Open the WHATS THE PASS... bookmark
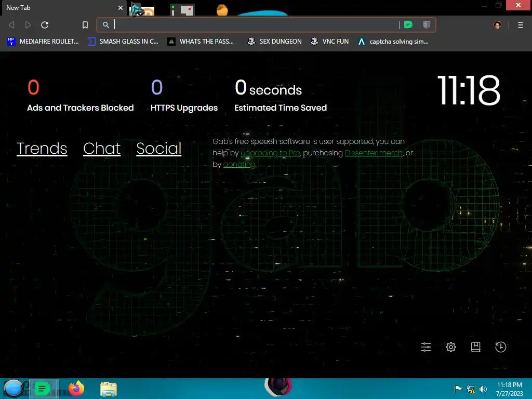The height and width of the screenshot is (399, 532). click(201, 42)
